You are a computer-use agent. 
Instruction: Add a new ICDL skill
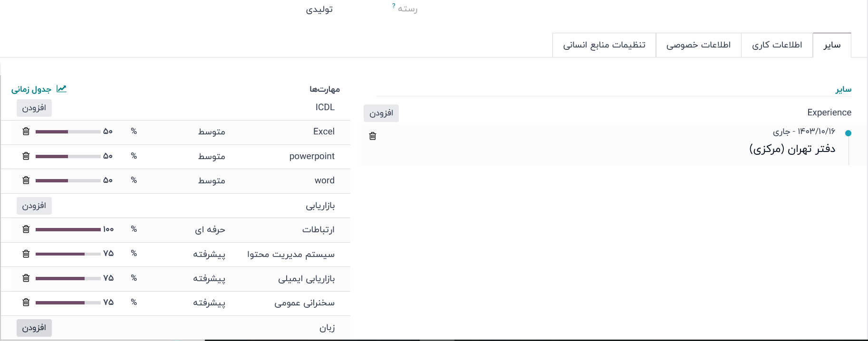point(34,108)
